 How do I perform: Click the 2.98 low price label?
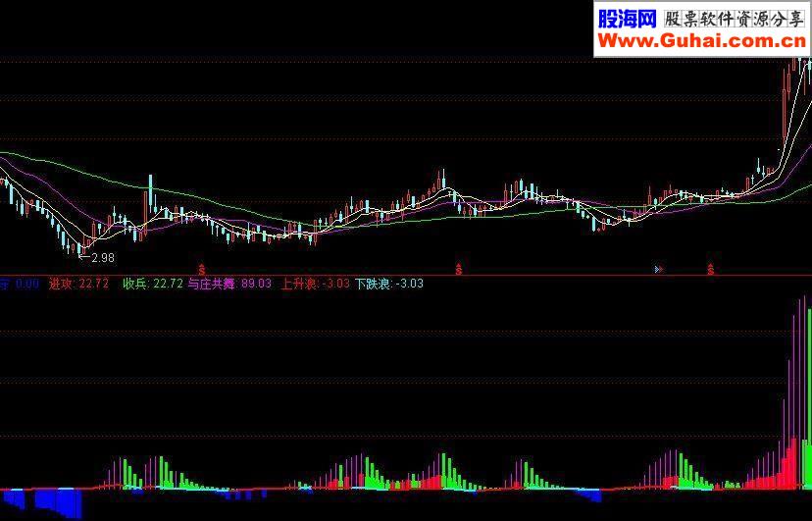click(103, 257)
